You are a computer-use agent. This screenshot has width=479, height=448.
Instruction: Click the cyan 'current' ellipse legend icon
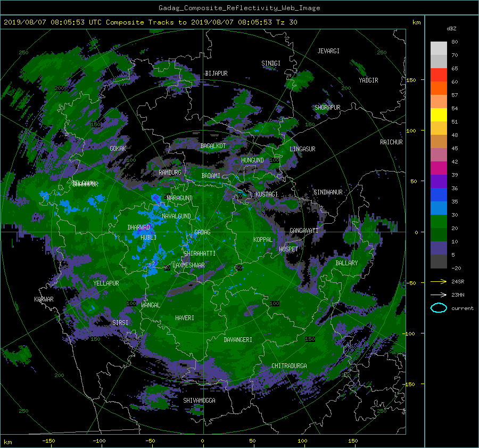coord(439,308)
